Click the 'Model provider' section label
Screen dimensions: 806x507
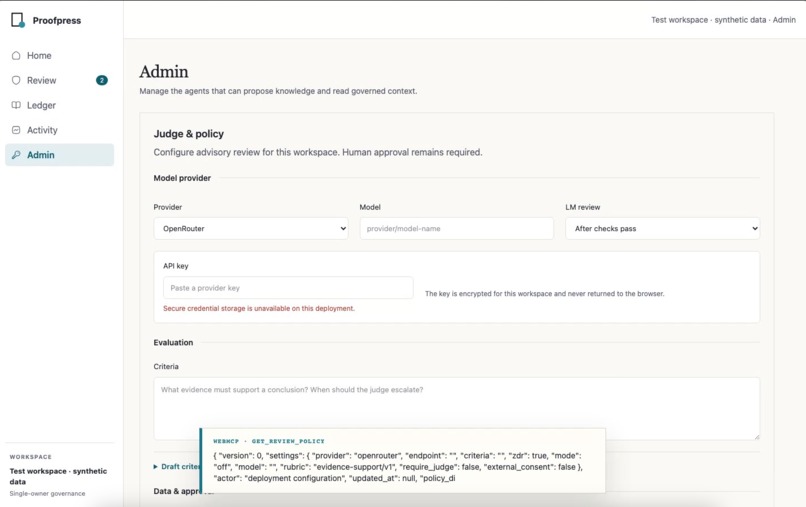(x=182, y=178)
